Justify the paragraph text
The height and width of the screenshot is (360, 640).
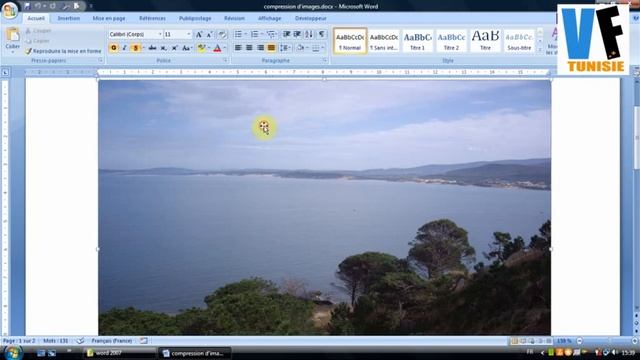point(271,48)
